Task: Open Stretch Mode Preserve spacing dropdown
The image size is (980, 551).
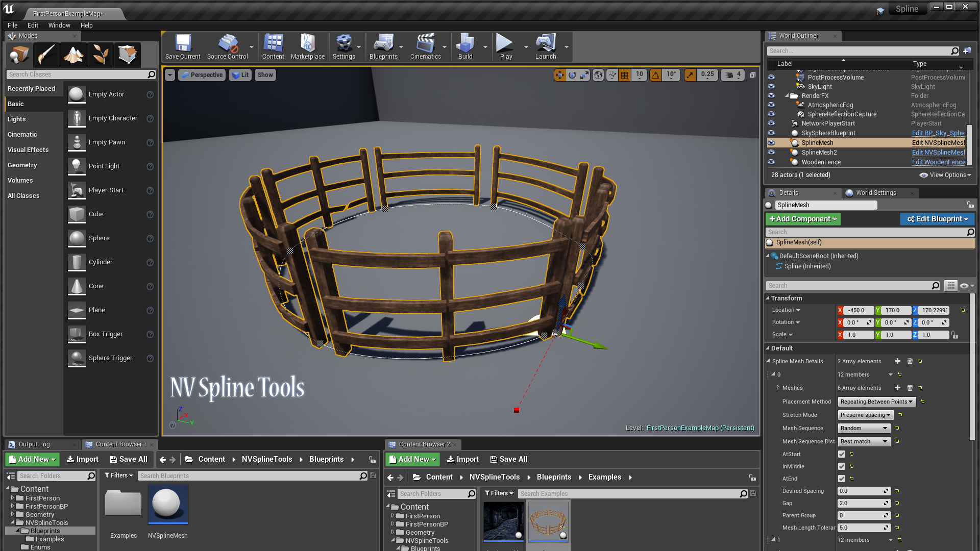Action: [866, 415]
